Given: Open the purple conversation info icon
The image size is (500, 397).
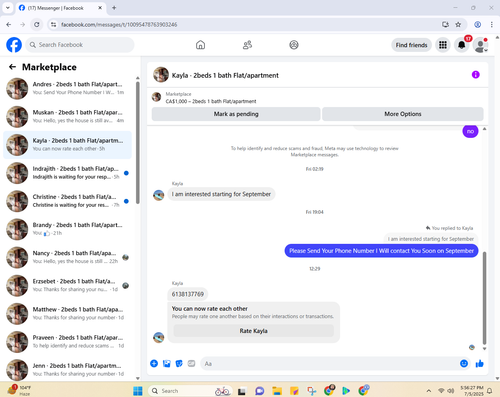Looking at the screenshot, I should [475, 75].
